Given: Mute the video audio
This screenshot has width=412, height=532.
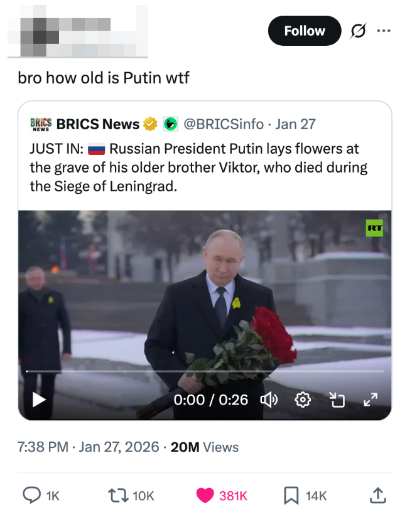Looking at the screenshot, I should [x=270, y=400].
